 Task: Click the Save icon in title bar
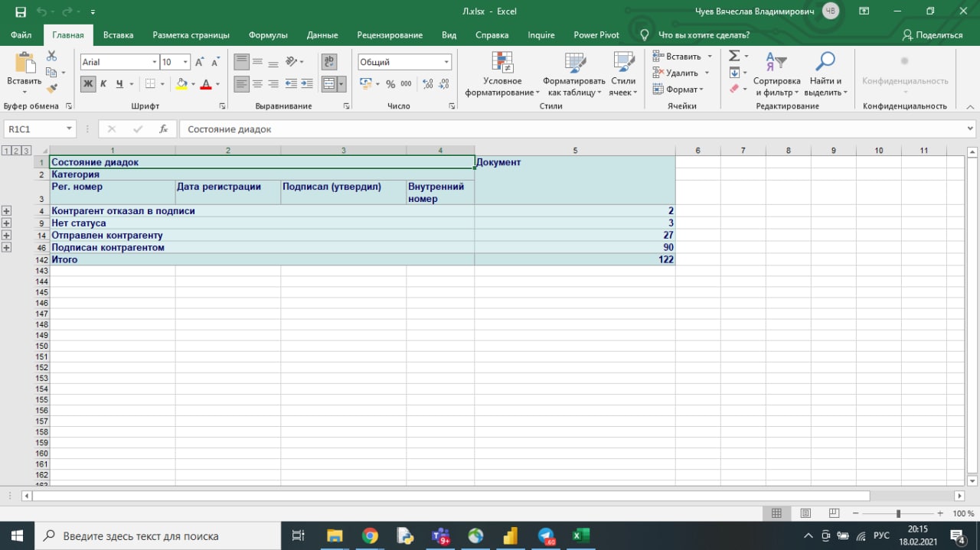coord(20,11)
